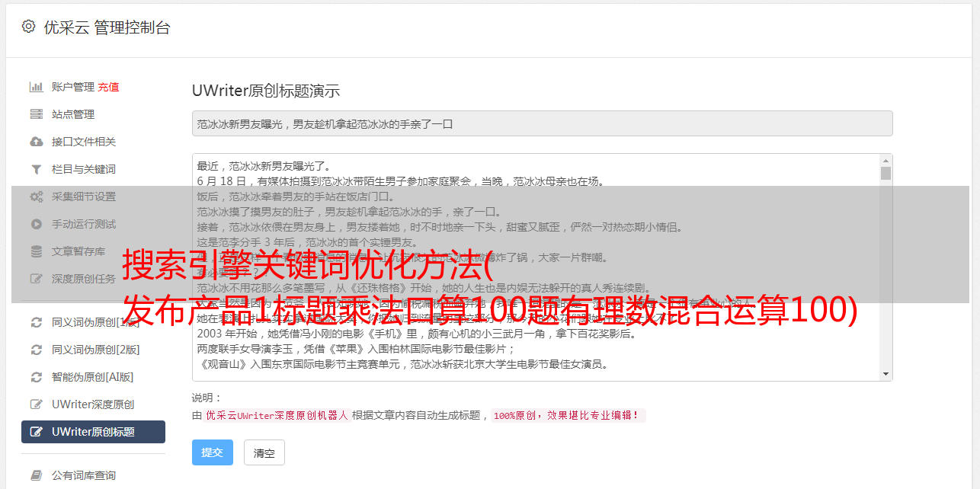The width and height of the screenshot is (980, 489).
Task: Click the refresh icon for 同义词伪原创[2版]
Action: pos(36,350)
